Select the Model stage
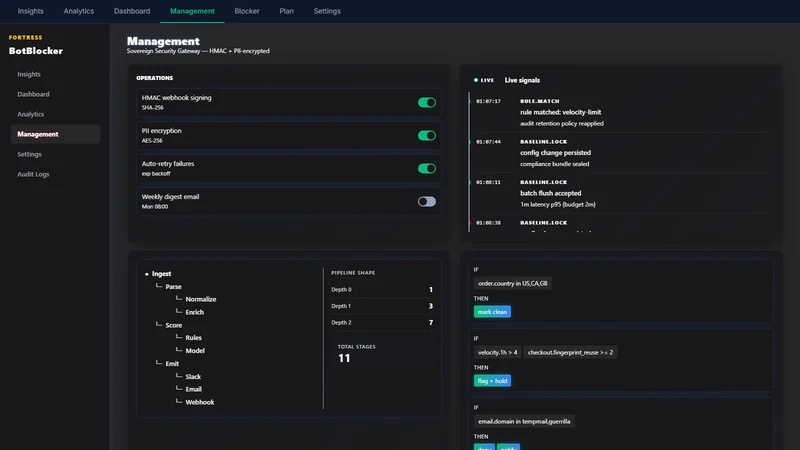Image resolution: width=800 pixels, height=450 pixels. click(195, 351)
